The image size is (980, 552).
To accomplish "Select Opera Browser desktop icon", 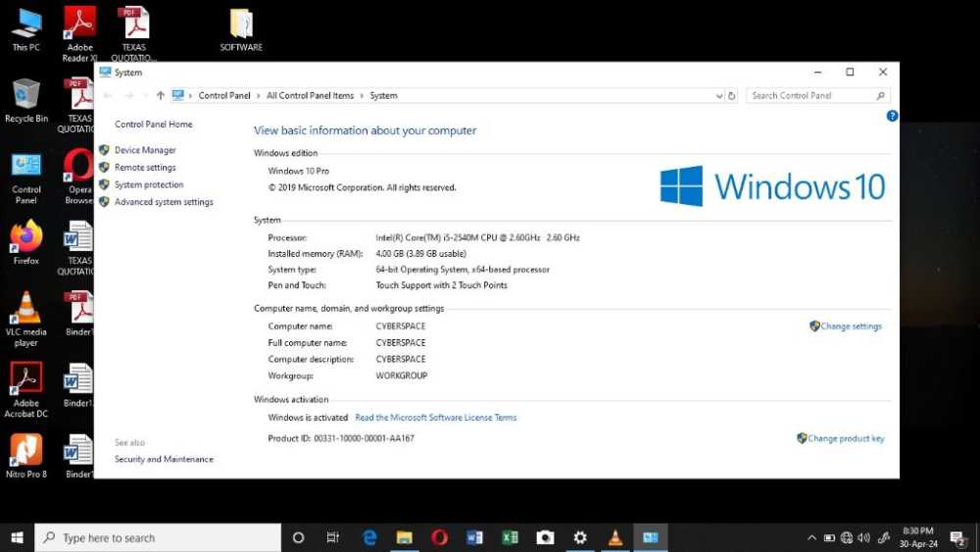I will [x=78, y=177].
